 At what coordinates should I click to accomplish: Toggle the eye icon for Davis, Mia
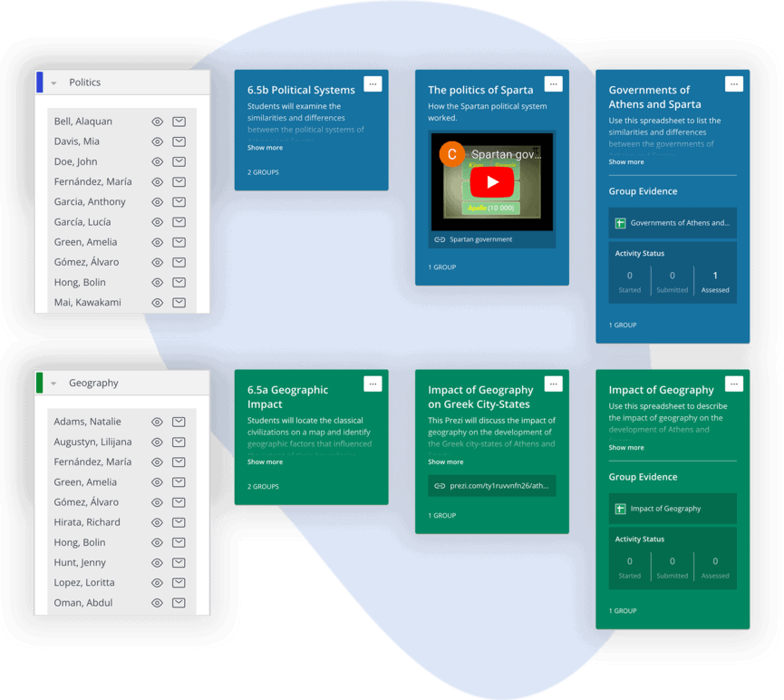(x=157, y=141)
